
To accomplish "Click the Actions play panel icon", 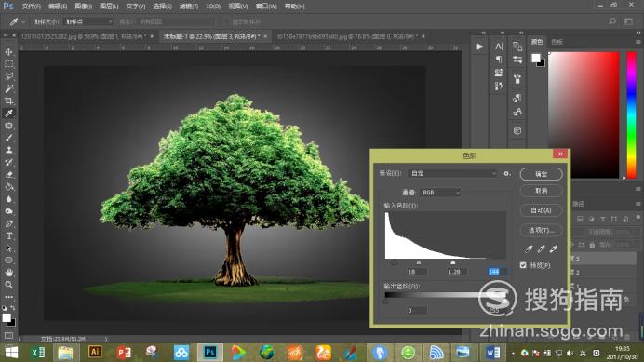I will [479, 47].
